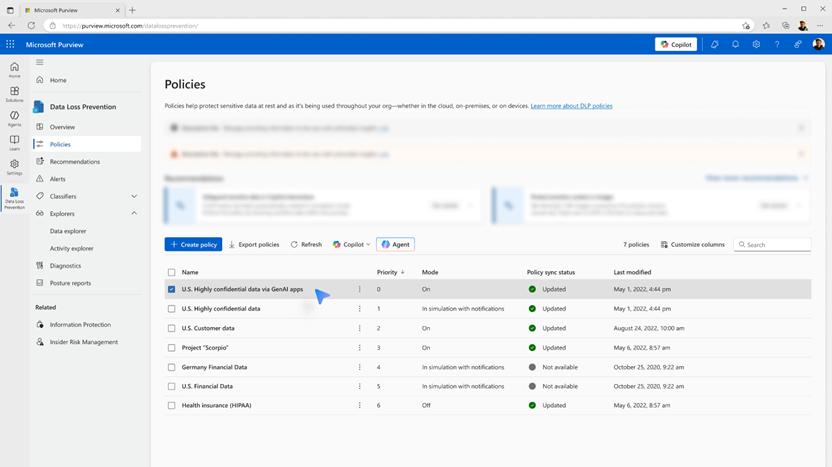The height and width of the screenshot is (467, 832).
Task: Click Export policies
Action: click(254, 245)
